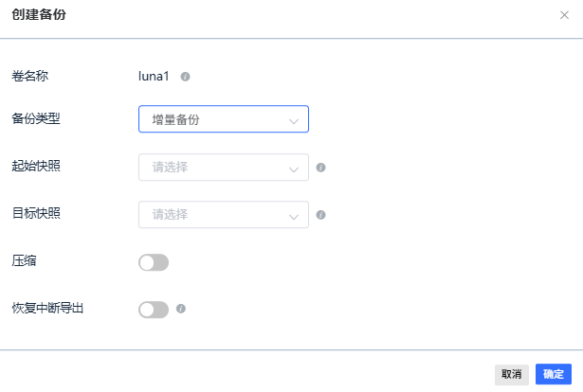Click the info icon next to luna1

click(x=185, y=77)
